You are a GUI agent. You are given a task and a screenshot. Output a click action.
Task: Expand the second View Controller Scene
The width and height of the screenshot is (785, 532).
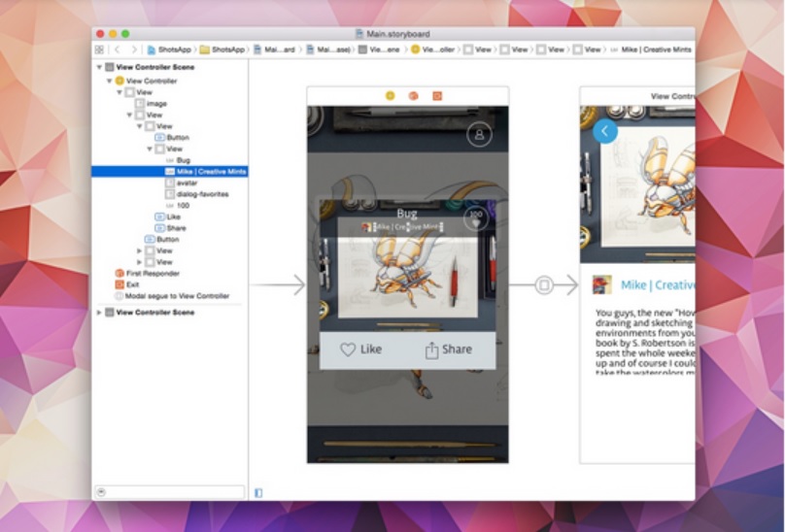pyautogui.click(x=99, y=313)
